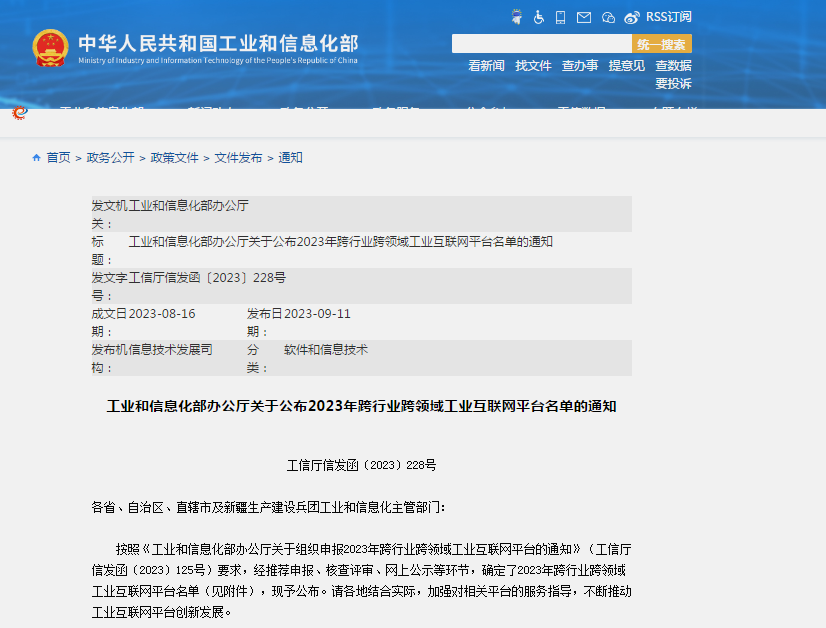
Task: Click the RSS订阅 link
Action: pyautogui.click(x=668, y=17)
